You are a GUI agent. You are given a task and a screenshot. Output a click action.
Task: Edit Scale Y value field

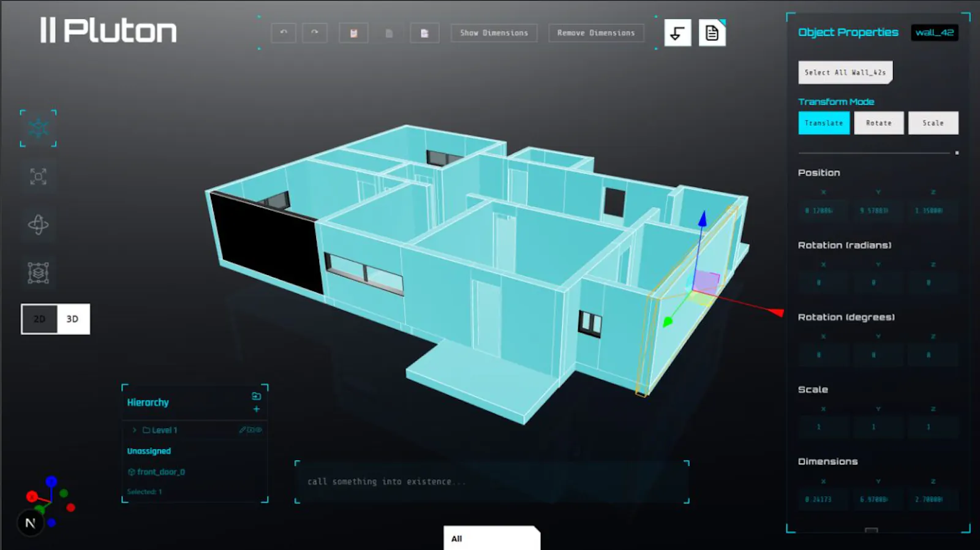coord(878,428)
